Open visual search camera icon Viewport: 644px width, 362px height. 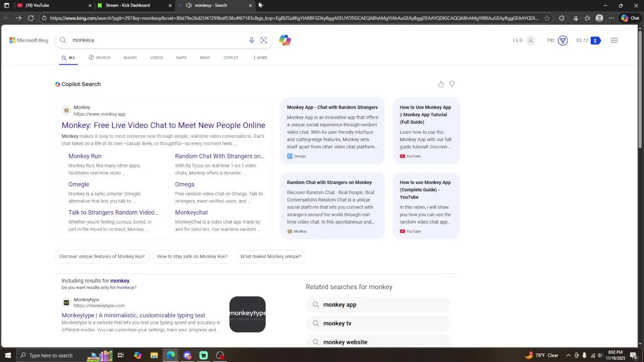[x=264, y=40]
